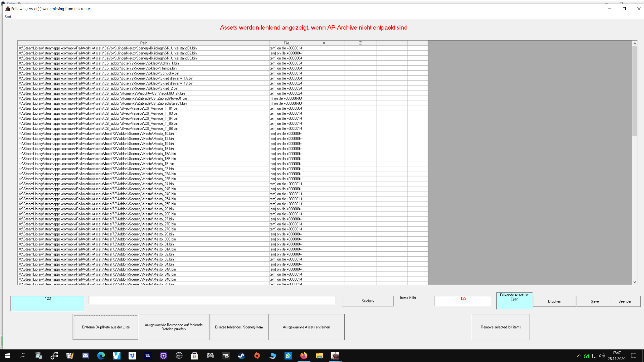Click Remove selected loft items
This screenshot has width=644, height=362.
coord(501,327)
